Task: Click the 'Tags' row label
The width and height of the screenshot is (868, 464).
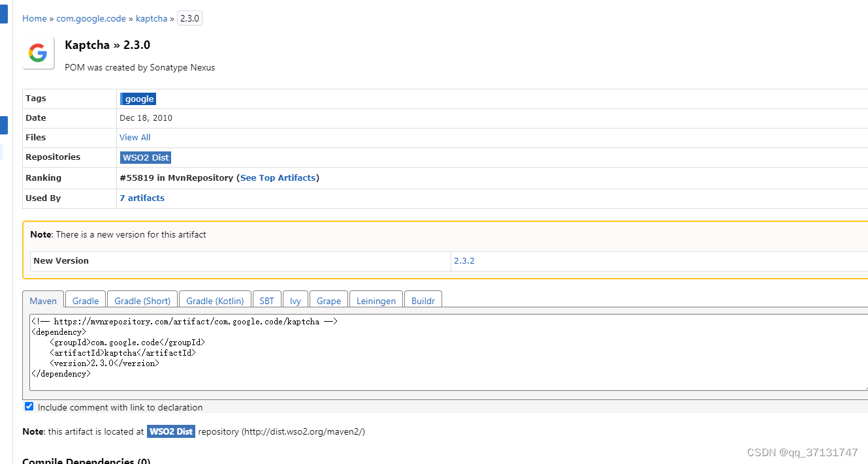Action: (36, 99)
